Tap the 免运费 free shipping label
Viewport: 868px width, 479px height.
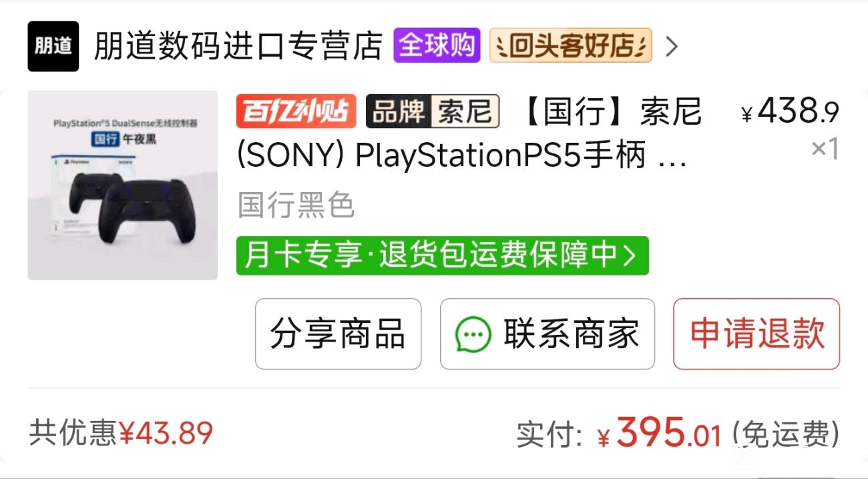coord(786,434)
